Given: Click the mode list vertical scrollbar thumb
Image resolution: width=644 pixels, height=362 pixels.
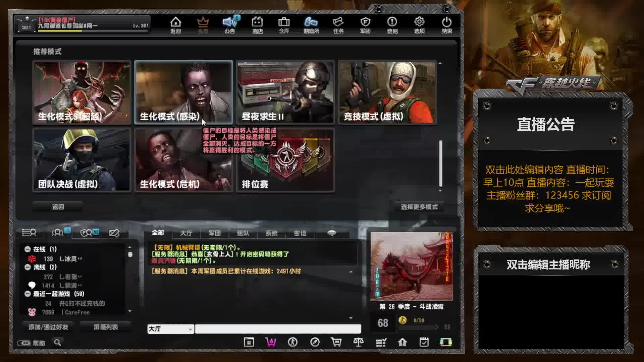Looking at the screenshot, I should click(440, 164).
